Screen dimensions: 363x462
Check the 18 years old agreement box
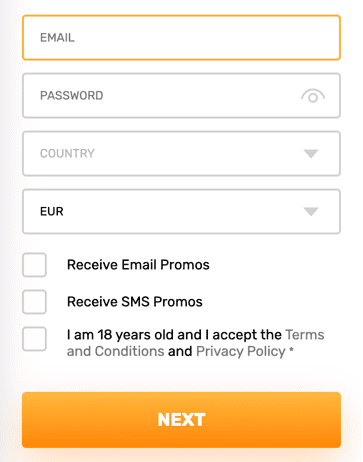pos(34,339)
